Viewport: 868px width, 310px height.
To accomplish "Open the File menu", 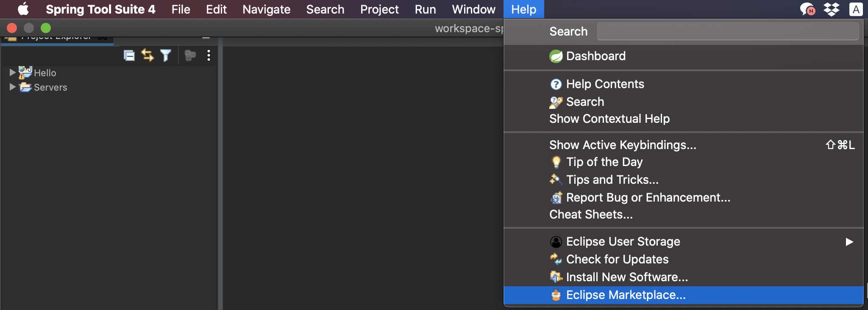I will tap(181, 9).
